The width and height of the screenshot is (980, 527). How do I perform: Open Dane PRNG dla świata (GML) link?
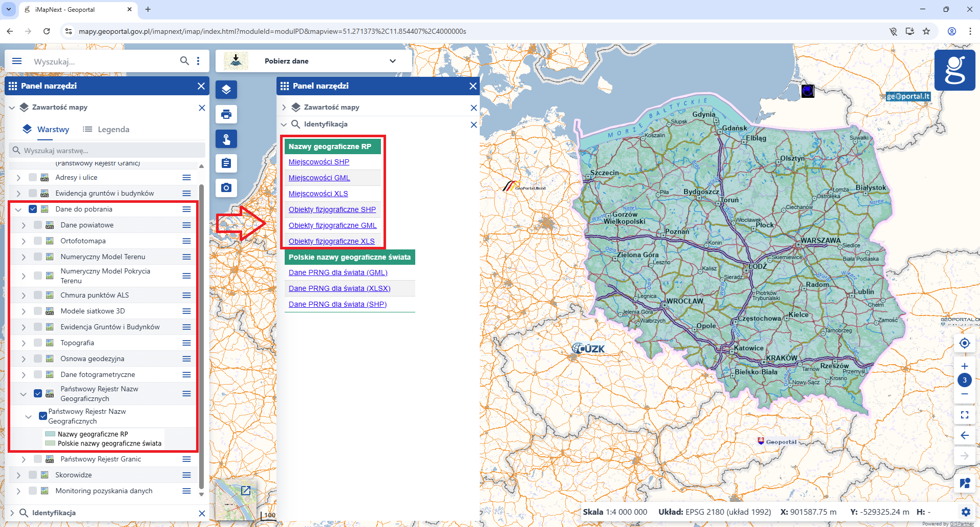(338, 272)
